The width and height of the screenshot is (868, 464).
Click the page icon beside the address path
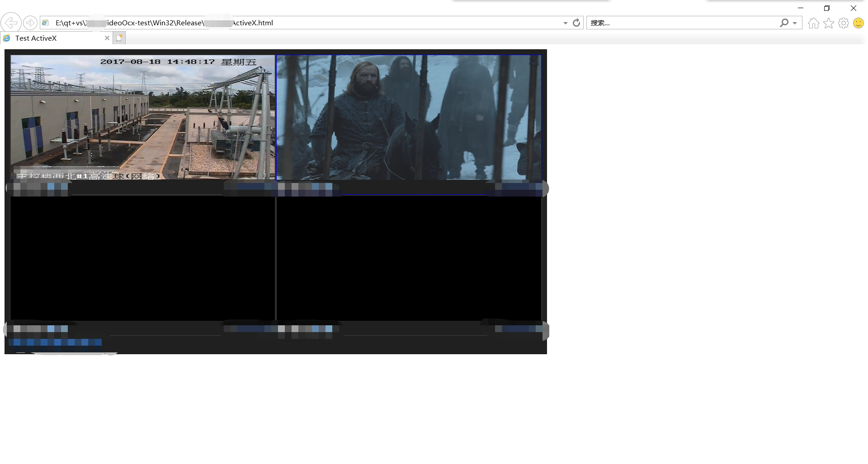point(45,23)
